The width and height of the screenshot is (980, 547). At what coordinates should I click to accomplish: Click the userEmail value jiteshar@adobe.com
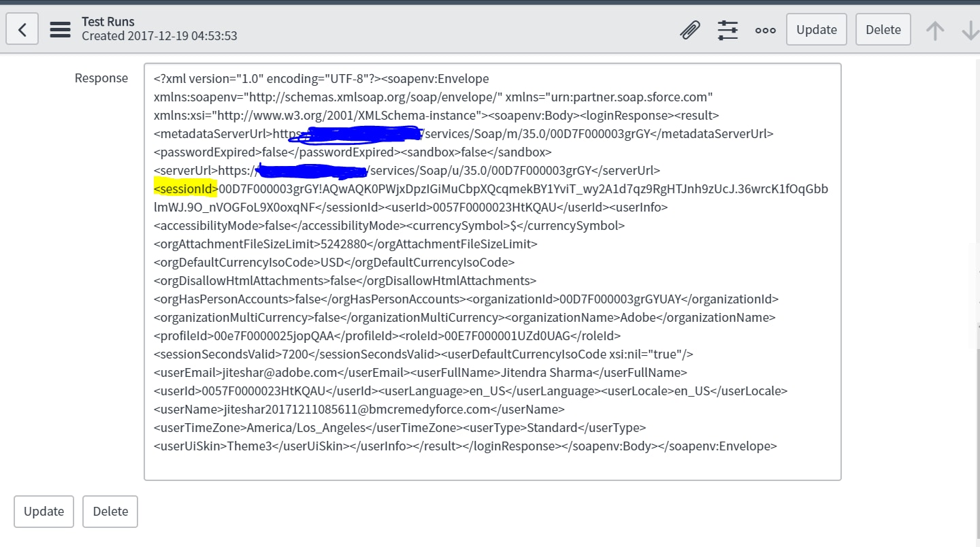(x=280, y=372)
